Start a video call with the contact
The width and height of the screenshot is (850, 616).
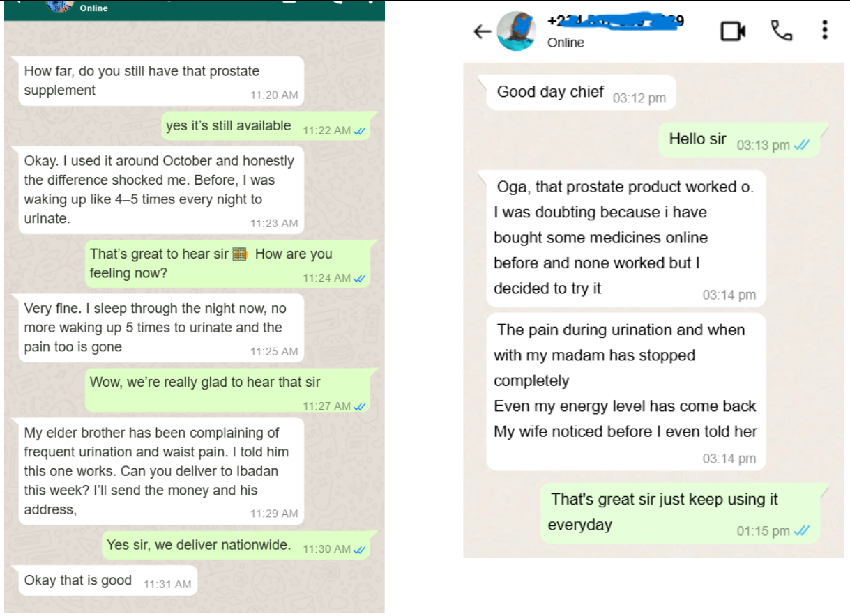point(733,31)
